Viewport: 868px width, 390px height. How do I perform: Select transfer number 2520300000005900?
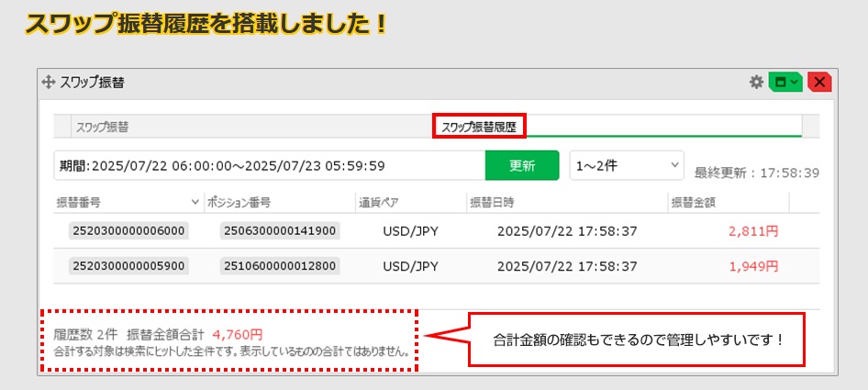click(129, 266)
